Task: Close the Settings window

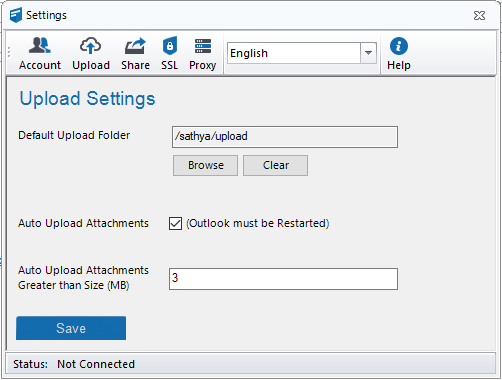Action: pyautogui.click(x=479, y=15)
